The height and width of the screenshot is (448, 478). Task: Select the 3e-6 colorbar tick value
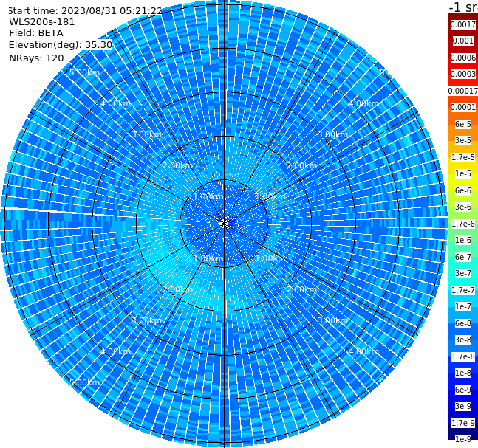[463, 207]
